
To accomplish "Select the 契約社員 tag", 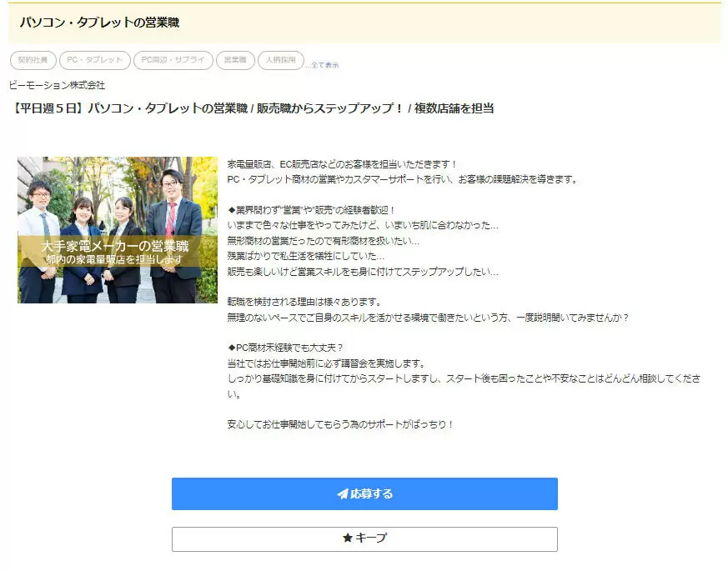I will pyautogui.click(x=33, y=60).
